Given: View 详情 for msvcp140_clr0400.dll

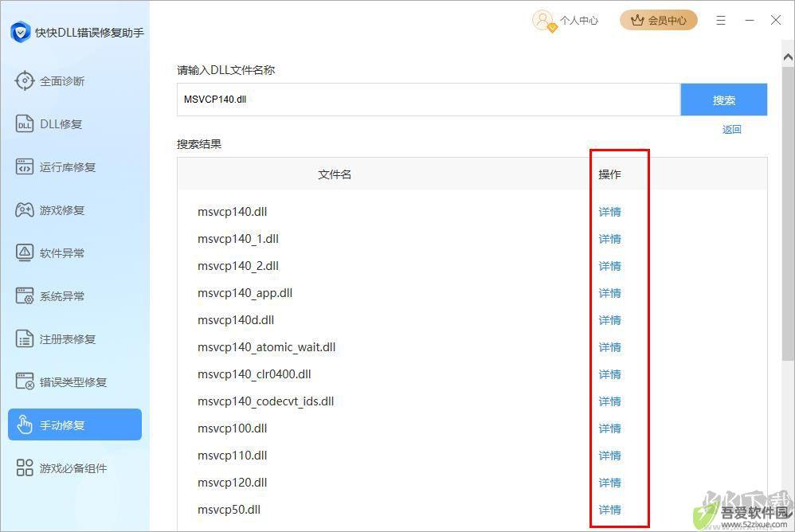Looking at the screenshot, I should coord(609,374).
